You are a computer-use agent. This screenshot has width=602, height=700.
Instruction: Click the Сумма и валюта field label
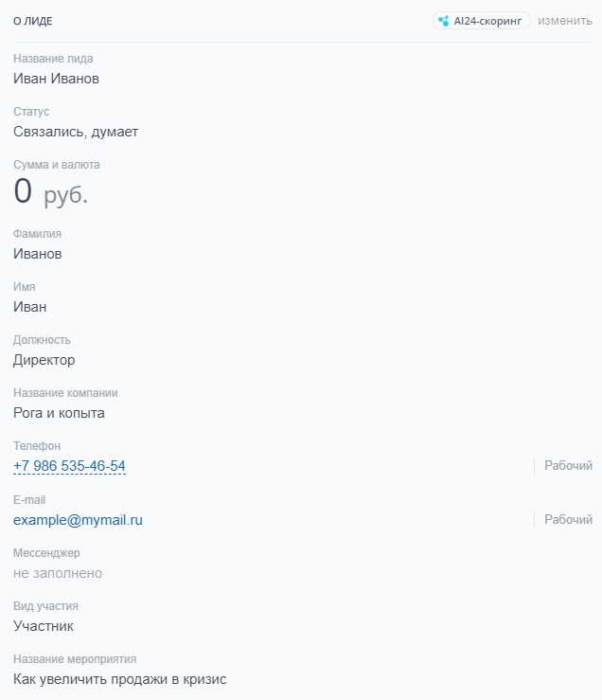pyautogui.click(x=56, y=165)
